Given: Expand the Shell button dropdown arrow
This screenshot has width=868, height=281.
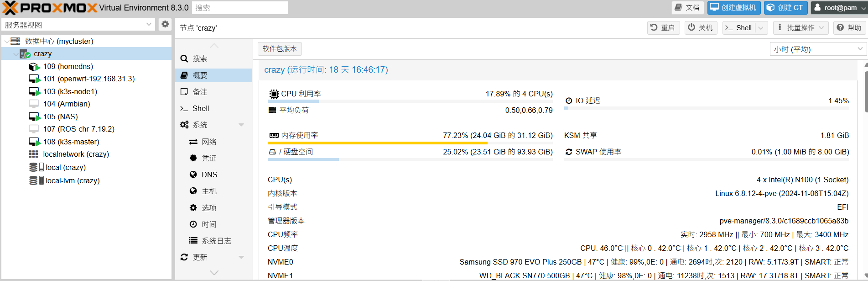Looking at the screenshot, I should click(760, 28).
